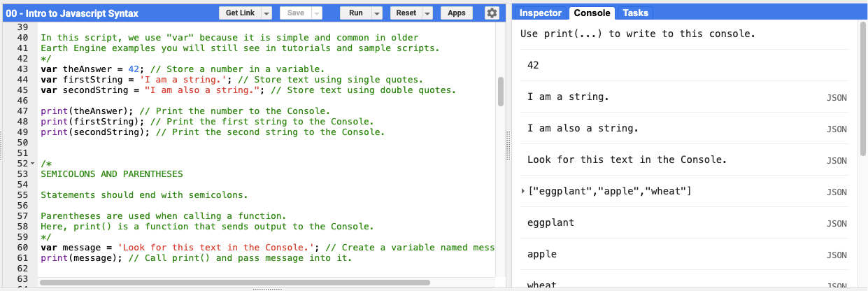The height and width of the screenshot is (291, 868).
Task: Click the console panel vertical scrollbar
Action: [x=863, y=87]
